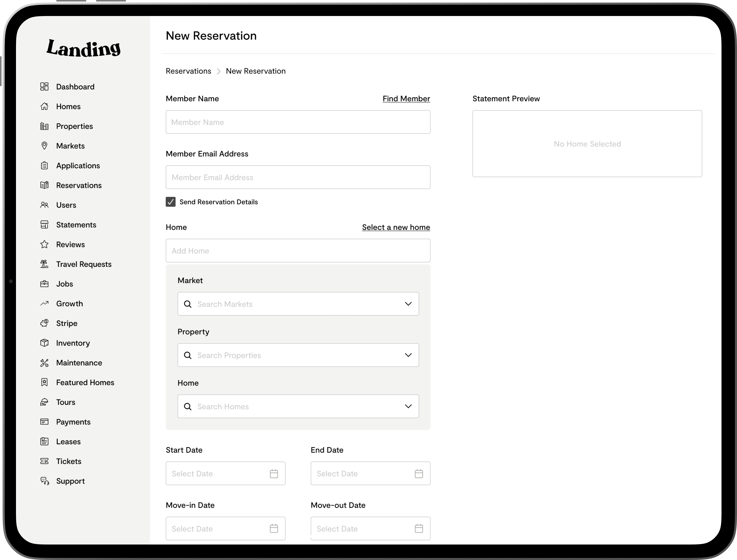Screen dimensions: 737x560
Task: Open the Leases sidebar item
Action: 68,442
